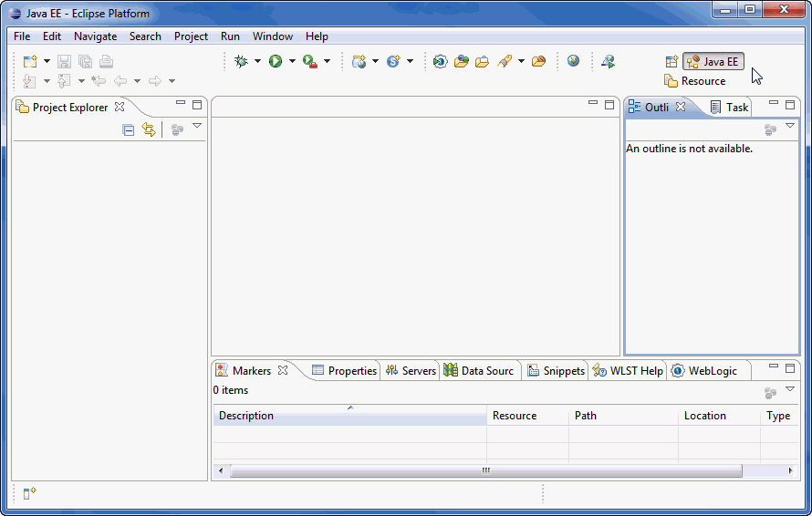Switch to the Resource perspective
812x516 pixels.
[695, 81]
